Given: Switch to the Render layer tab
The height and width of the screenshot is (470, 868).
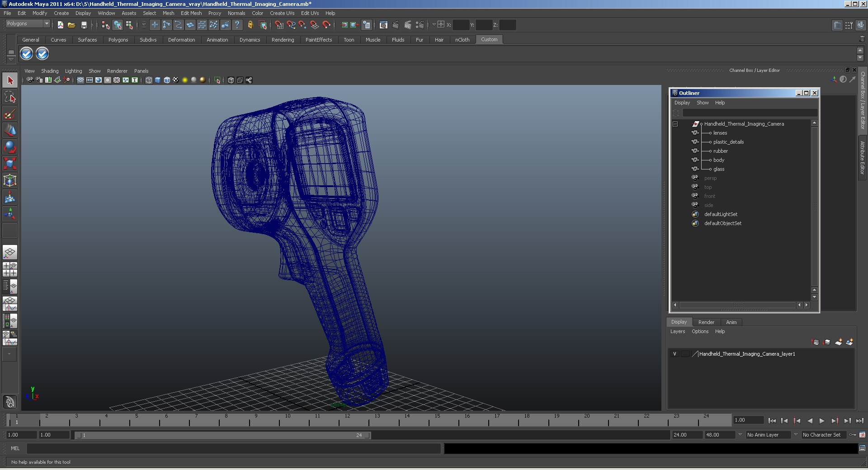Looking at the screenshot, I should click(x=706, y=322).
